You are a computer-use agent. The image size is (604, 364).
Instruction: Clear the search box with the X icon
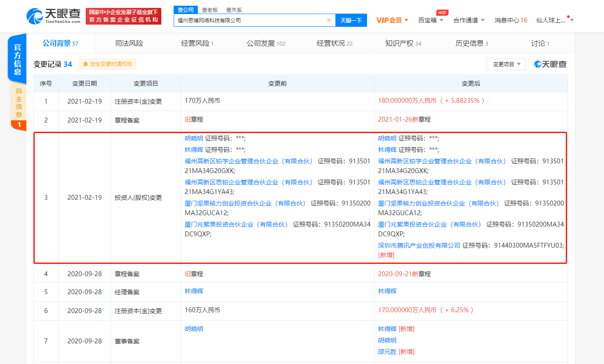point(328,20)
